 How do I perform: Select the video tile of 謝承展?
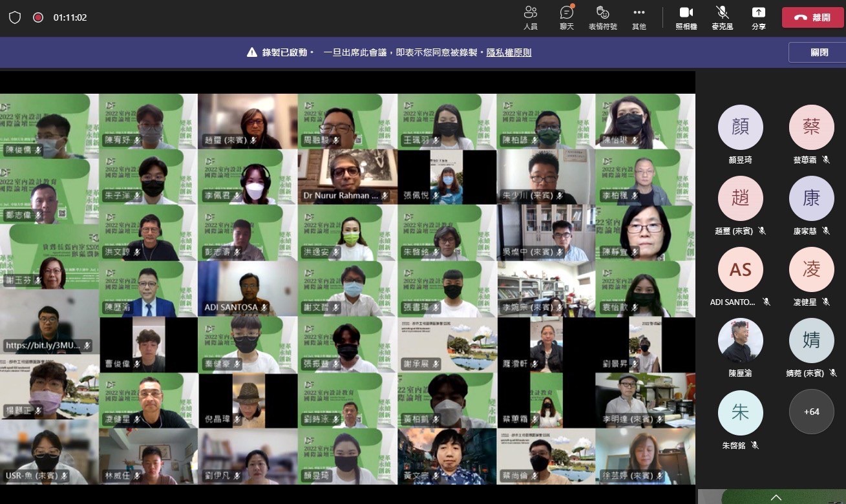[447, 344]
